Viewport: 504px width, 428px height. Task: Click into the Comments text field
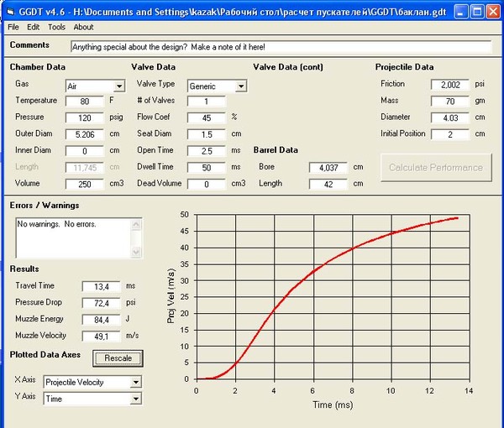pyautogui.click(x=281, y=47)
